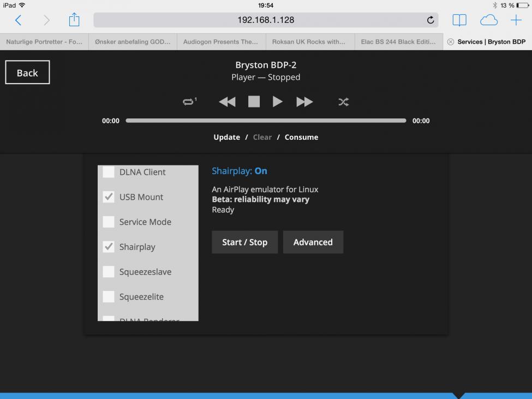Click the Clear playlist link
The height and width of the screenshot is (399, 532).
pyautogui.click(x=262, y=137)
